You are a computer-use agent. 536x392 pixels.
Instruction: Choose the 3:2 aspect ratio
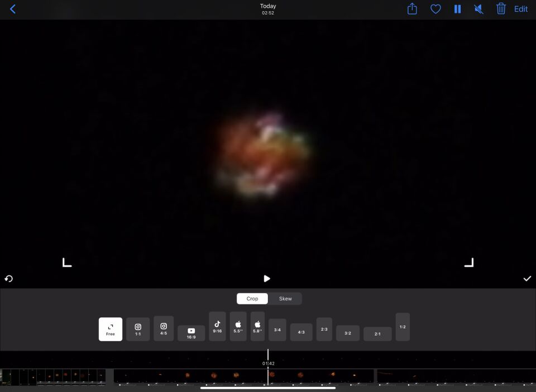[348, 333]
